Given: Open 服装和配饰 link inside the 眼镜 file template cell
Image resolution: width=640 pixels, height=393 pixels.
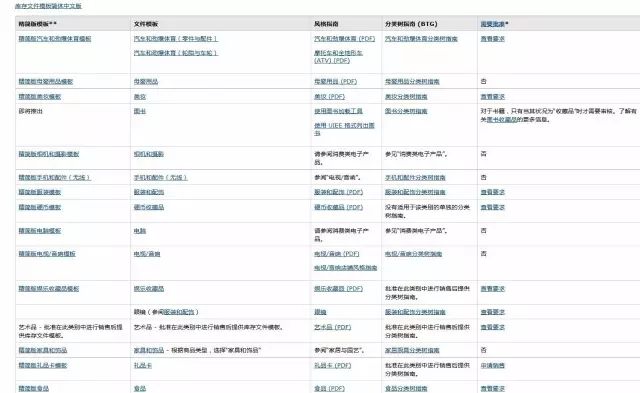Looking at the screenshot, I should 179,312.
